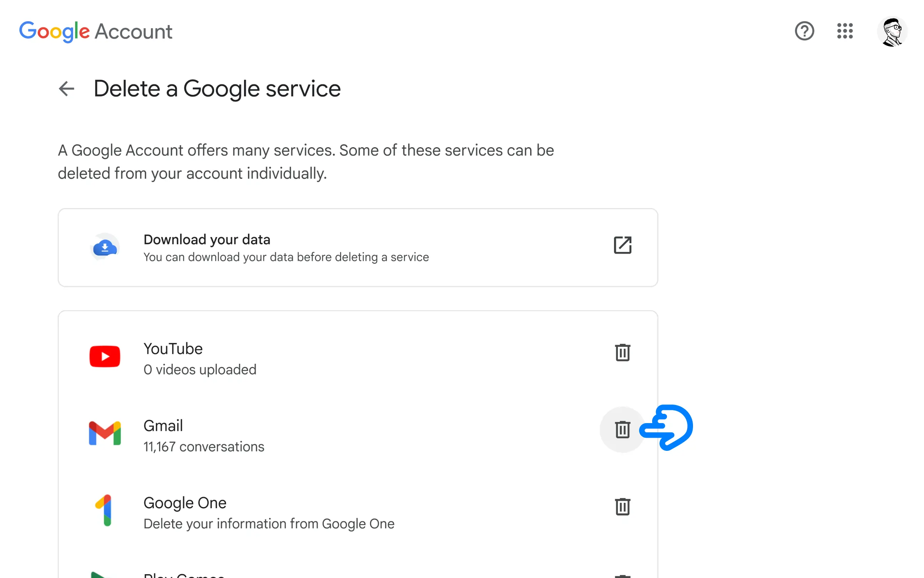924x578 pixels.
Task: Click '0 videos uploaded' text
Action: (200, 370)
